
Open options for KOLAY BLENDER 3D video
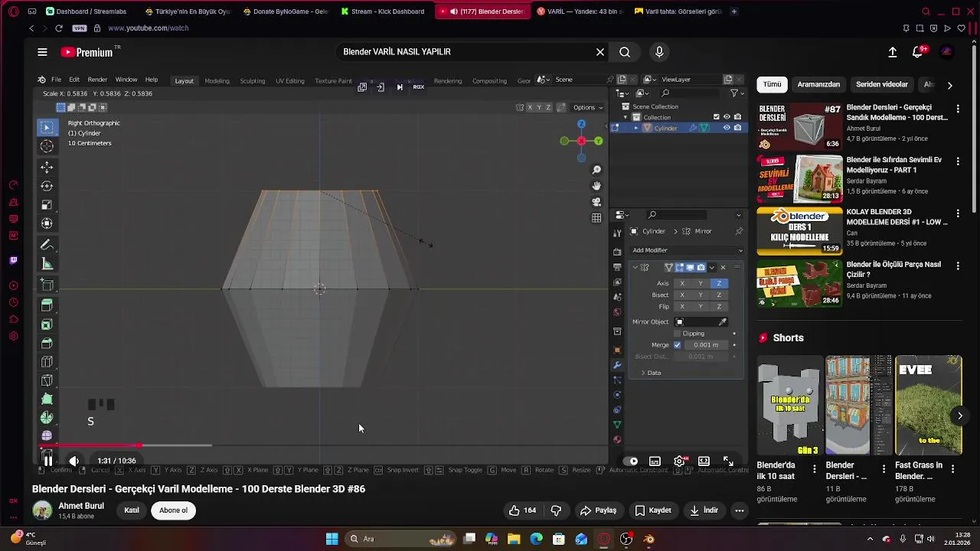click(958, 213)
